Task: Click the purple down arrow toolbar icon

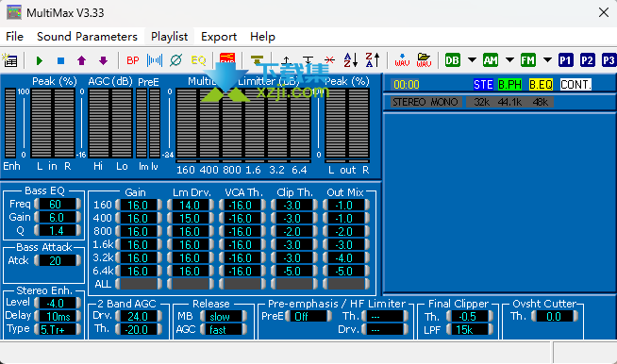Action: (103, 60)
